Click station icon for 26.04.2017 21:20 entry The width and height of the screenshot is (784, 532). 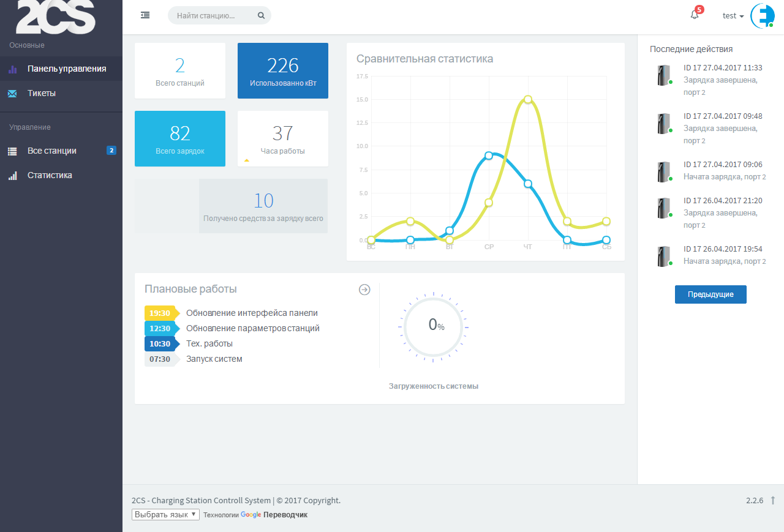(x=665, y=208)
